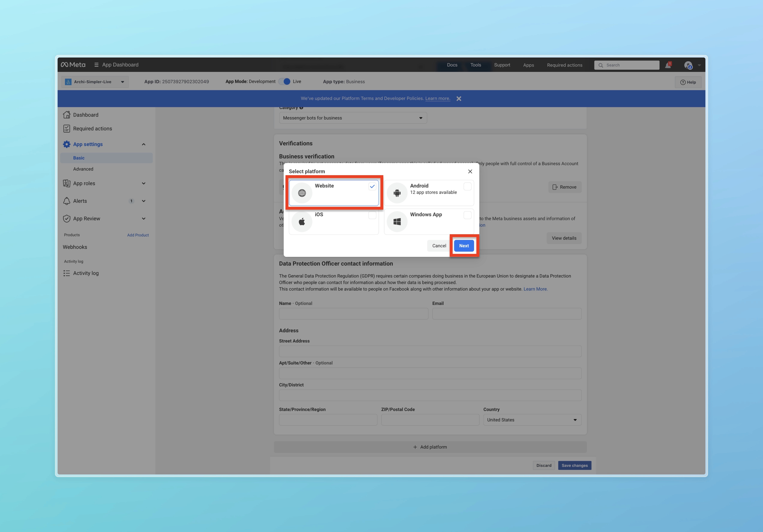Check the iOS platform checkbox
Screen dimensions: 763x532
(372, 215)
